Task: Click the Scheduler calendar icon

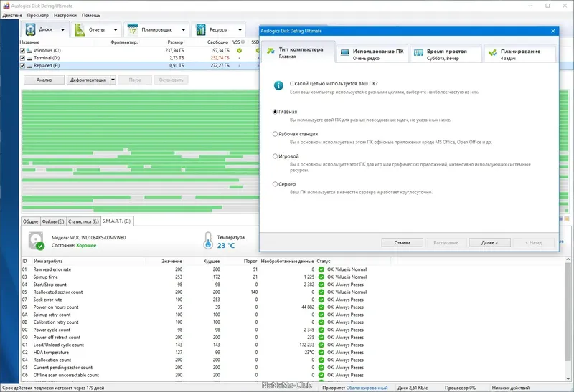Action: (133, 29)
